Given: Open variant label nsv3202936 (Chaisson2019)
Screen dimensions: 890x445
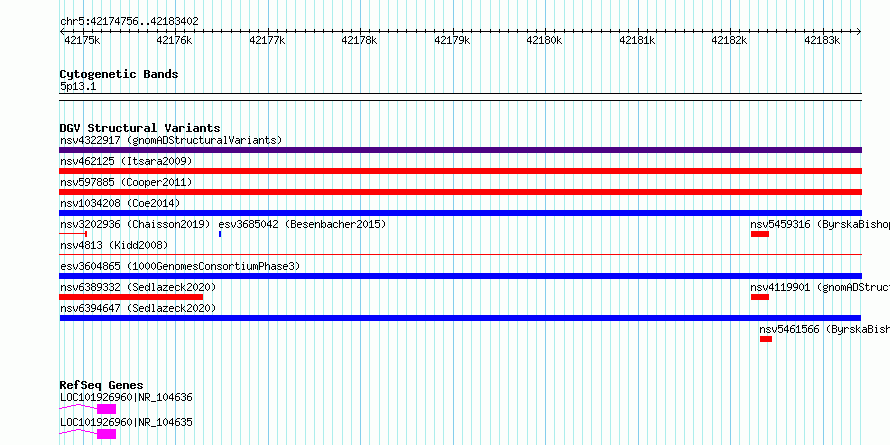Looking at the screenshot, I should (135, 225).
